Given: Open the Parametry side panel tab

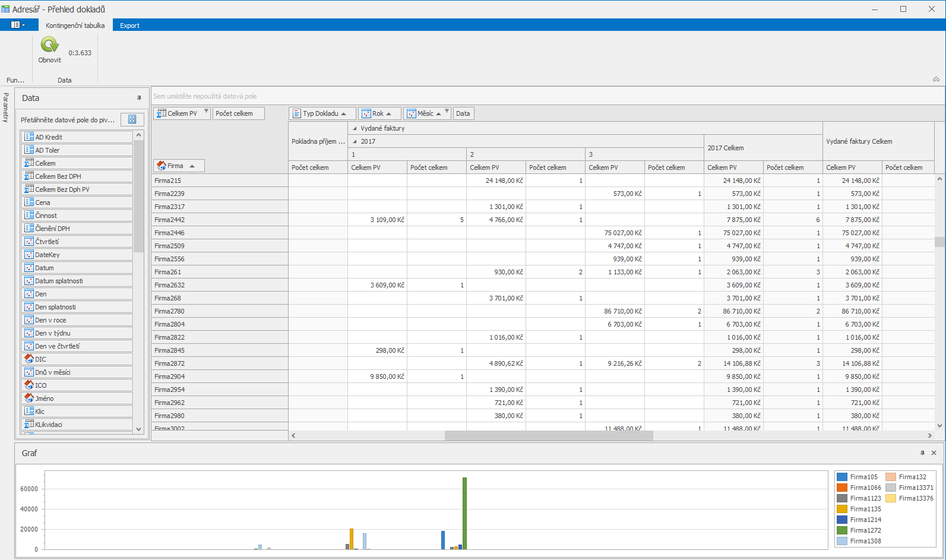Looking at the screenshot, I should 6,107.
